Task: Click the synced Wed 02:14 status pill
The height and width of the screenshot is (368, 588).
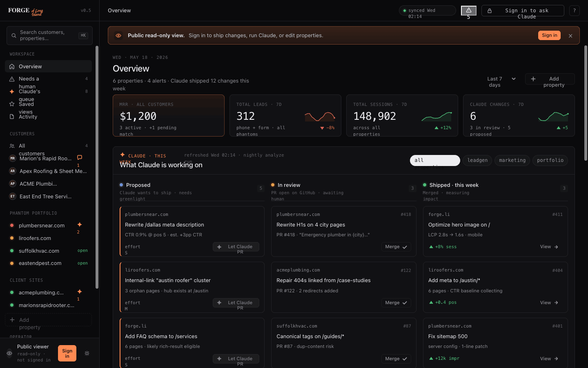Action: [x=427, y=11]
